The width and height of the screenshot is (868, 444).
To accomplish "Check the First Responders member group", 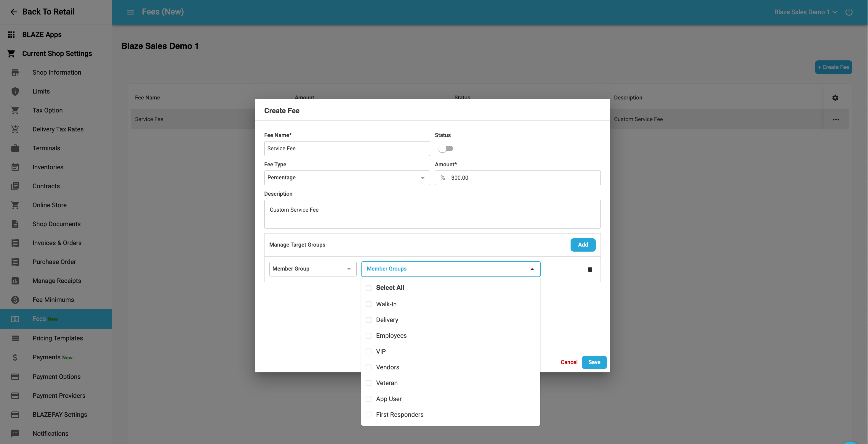I will (369, 414).
